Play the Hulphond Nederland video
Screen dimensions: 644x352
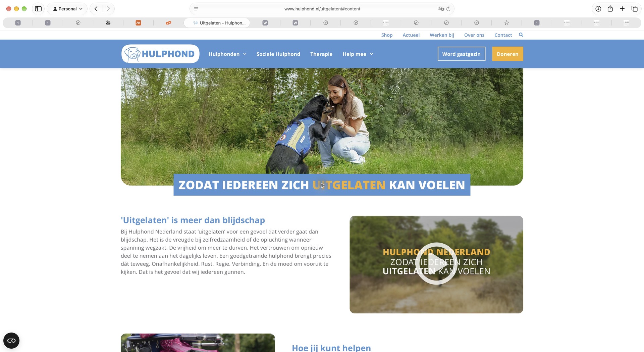click(436, 264)
